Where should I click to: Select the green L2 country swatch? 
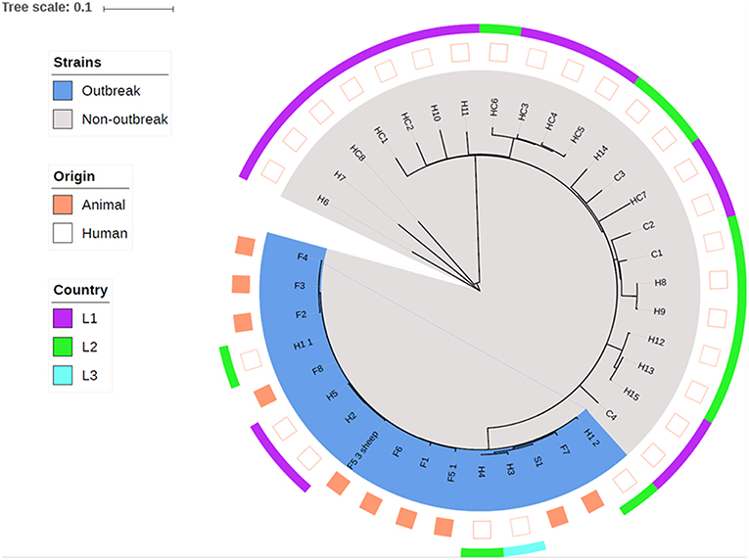[x=66, y=347]
